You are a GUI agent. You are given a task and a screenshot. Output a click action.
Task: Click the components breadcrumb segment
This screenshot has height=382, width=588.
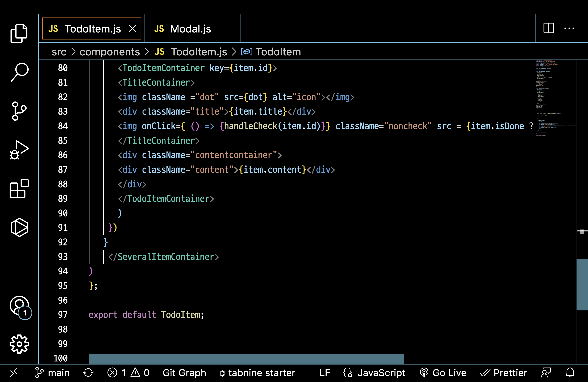pos(110,52)
